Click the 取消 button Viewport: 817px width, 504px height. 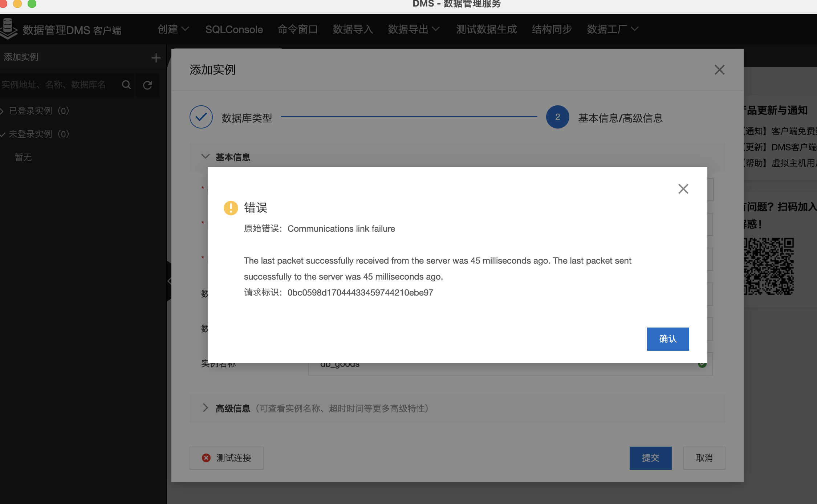[704, 458]
